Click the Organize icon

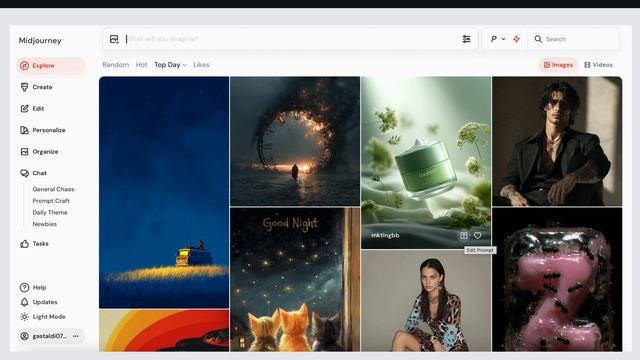point(24,151)
